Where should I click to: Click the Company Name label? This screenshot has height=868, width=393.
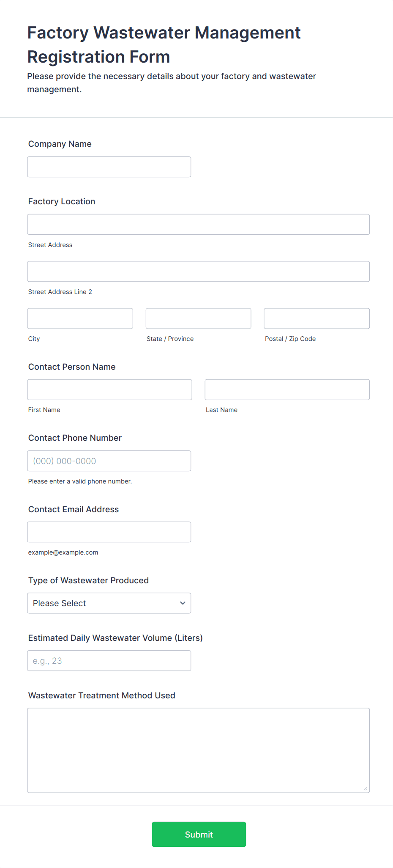click(60, 144)
